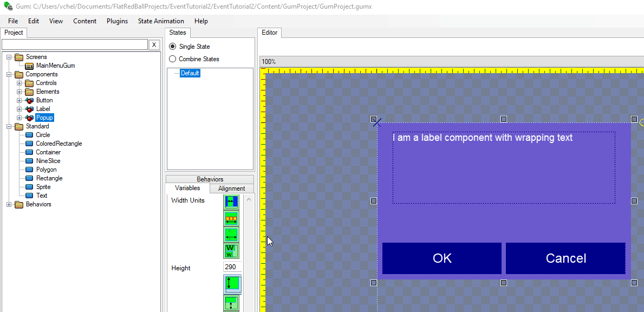Switch to the Alignment tab
The height and width of the screenshot is (312, 644).
[x=231, y=188]
